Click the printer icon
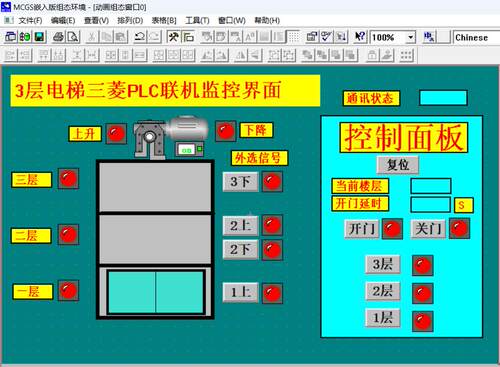 click(59, 37)
